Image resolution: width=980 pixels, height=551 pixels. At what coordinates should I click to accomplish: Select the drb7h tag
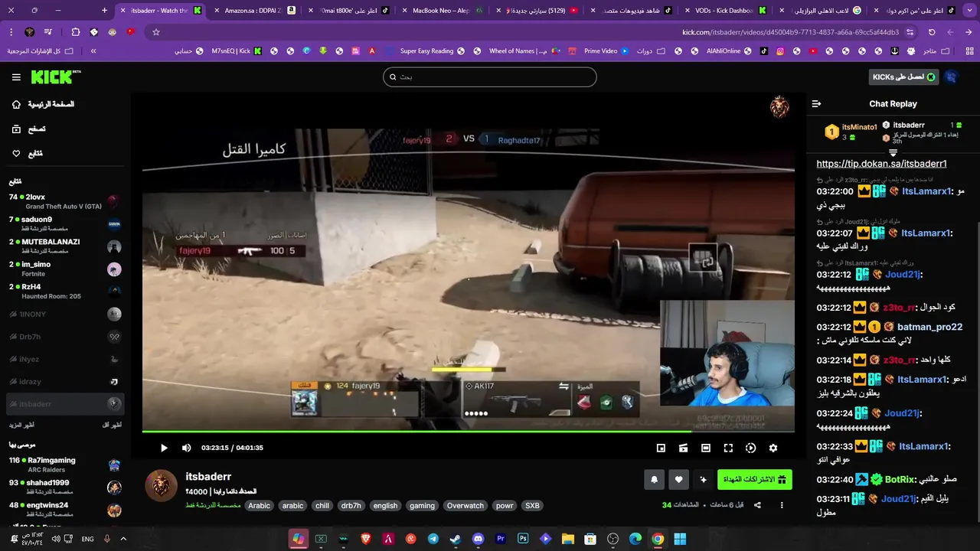(x=351, y=506)
